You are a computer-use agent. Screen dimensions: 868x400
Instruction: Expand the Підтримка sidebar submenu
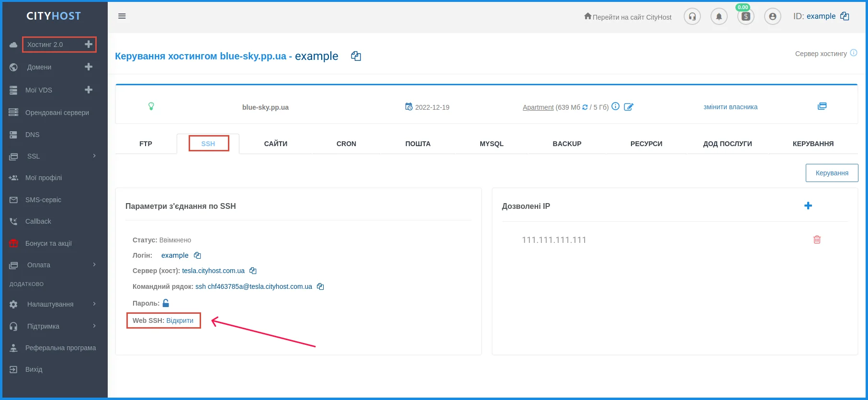[94, 326]
